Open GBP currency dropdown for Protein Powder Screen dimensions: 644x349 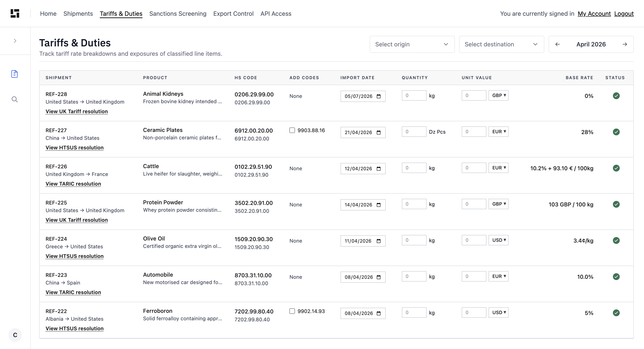(x=499, y=204)
